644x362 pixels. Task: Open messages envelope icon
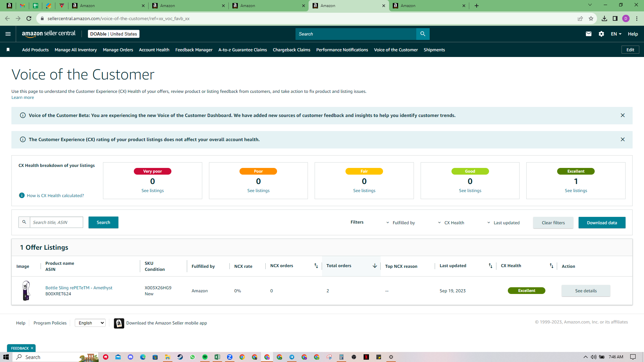pyautogui.click(x=589, y=34)
